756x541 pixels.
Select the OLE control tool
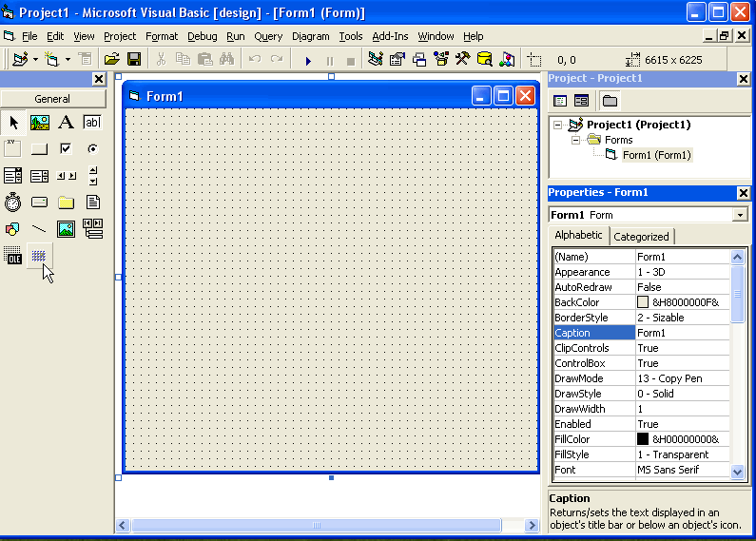[13, 256]
